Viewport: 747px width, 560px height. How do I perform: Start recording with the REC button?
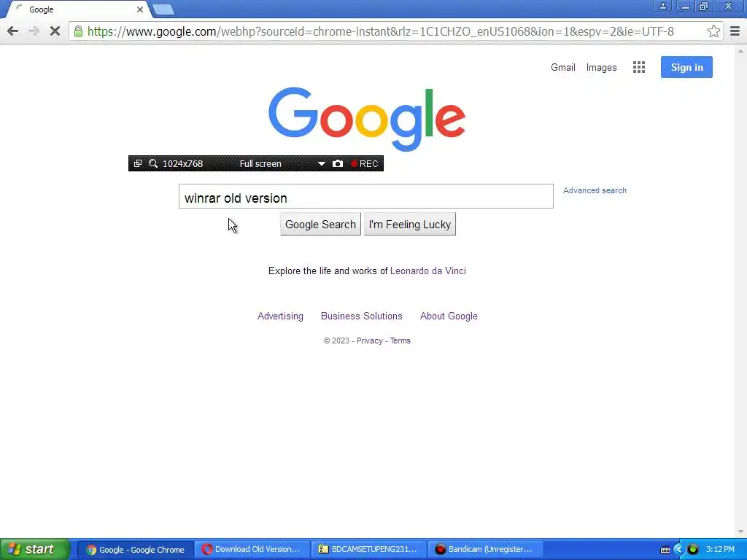365,163
